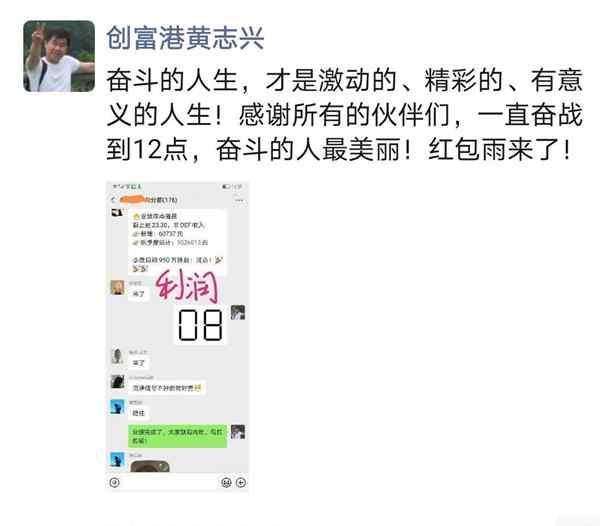Click sender avatar beside 08 message
This screenshot has height=526, width=600.
[x=238, y=313]
